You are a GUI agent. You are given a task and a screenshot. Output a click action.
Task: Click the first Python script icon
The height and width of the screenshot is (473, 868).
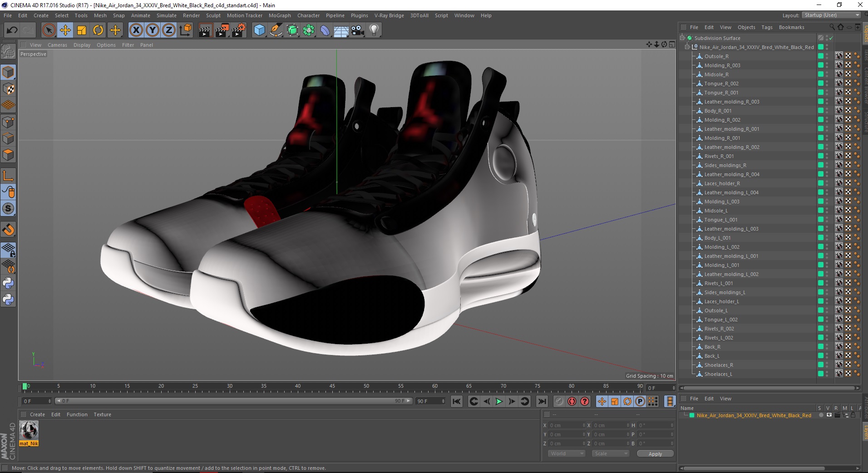[x=8, y=283]
